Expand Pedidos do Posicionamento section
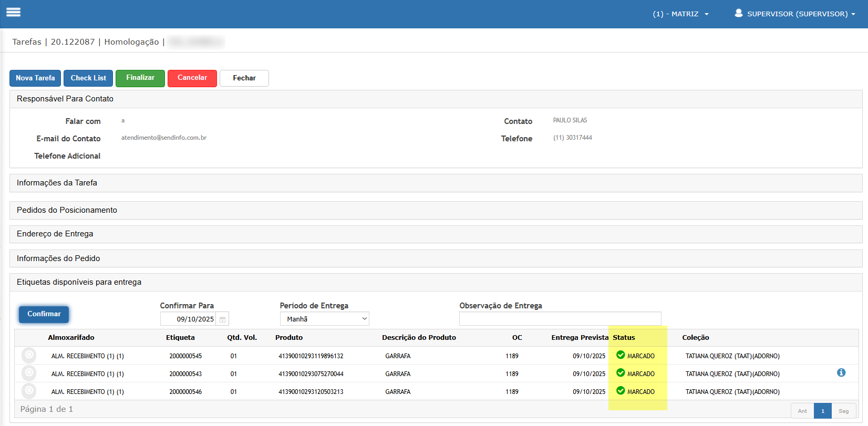 click(x=67, y=210)
